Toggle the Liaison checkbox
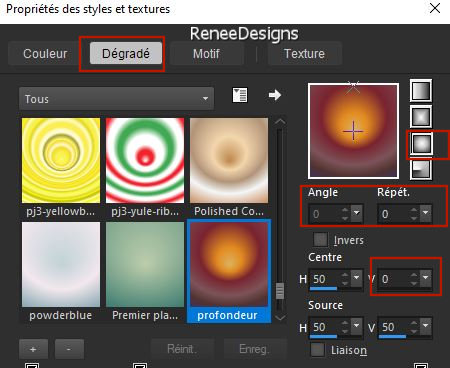The width and height of the screenshot is (450, 368). (317, 350)
